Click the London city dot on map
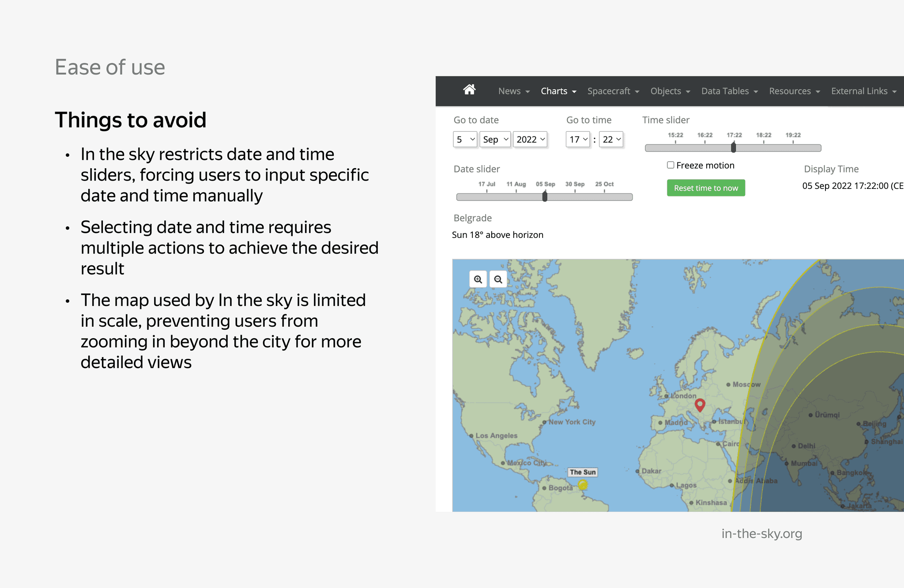 (x=667, y=396)
